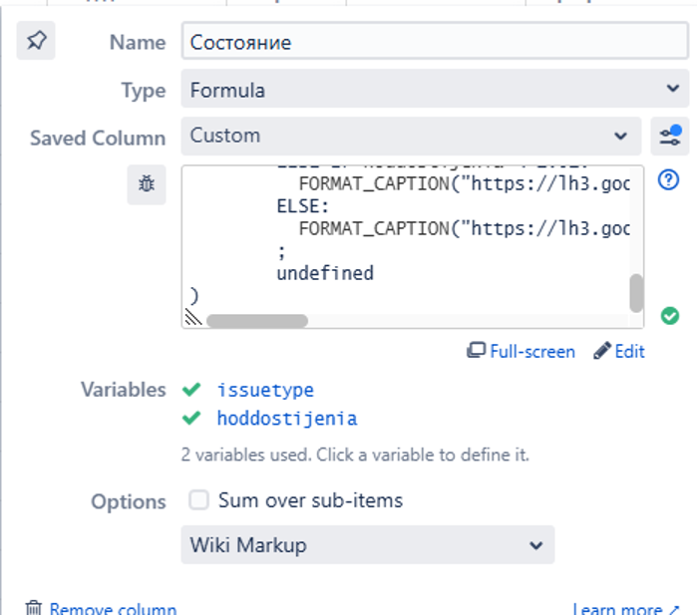Define the hoddostijenia variable
This screenshot has width=698, height=616.
(287, 419)
